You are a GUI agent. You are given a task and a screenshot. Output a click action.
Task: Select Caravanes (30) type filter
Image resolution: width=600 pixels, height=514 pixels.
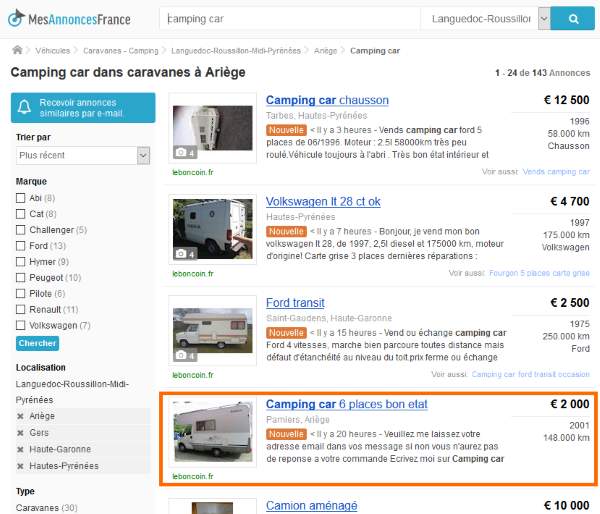(46, 507)
